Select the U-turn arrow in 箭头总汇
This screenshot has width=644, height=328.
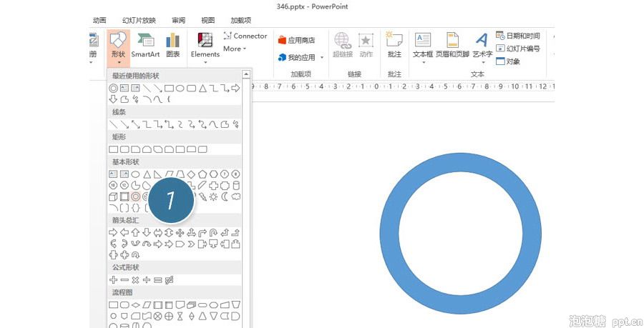[213, 233]
